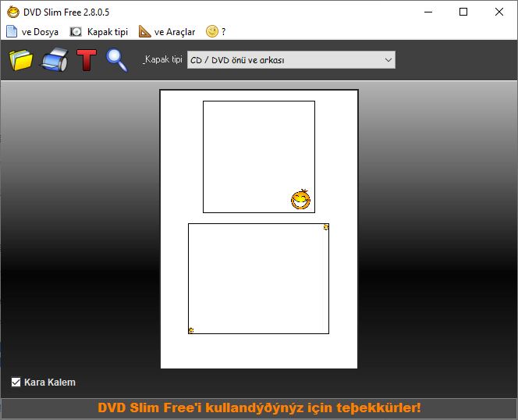Minimize the DVD Slim Free window
Image resolution: width=518 pixels, height=420 pixels.
click(x=428, y=12)
